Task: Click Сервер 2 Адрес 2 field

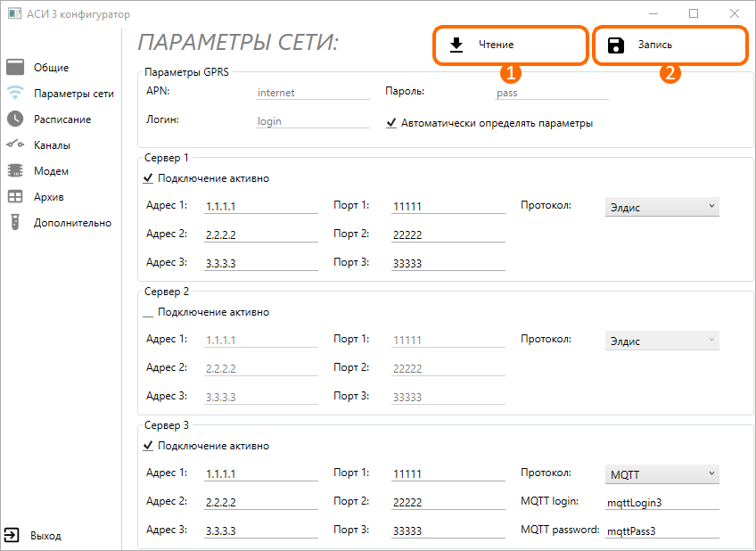Action: click(261, 368)
